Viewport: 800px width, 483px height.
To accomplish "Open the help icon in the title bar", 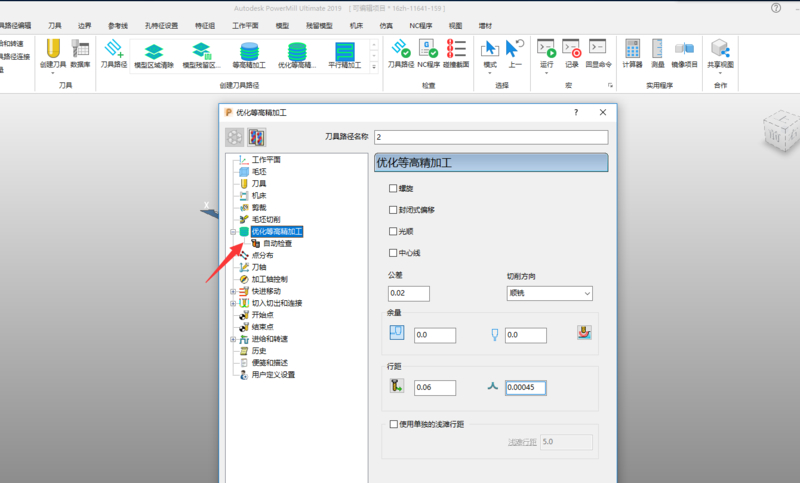I will click(x=776, y=8).
